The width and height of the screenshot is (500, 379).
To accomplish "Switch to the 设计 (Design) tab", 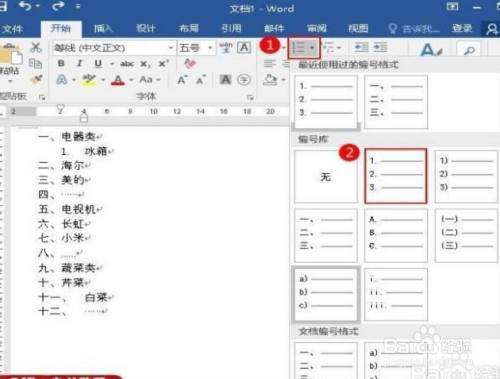I will (x=146, y=28).
